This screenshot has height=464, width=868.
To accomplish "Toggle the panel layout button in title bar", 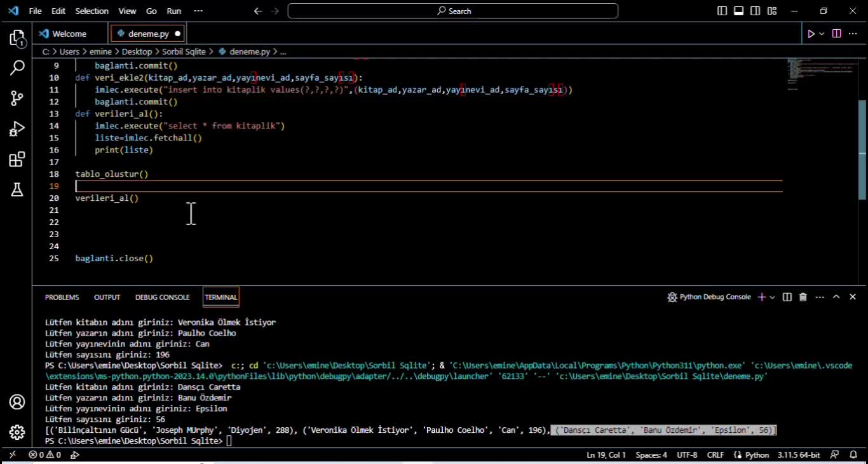I will pyautogui.click(x=738, y=11).
